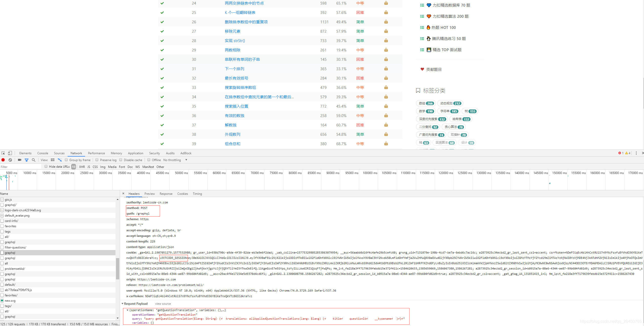This screenshot has width=644, height=326.
Task: Tick the Hide data URLs checkbox
Action: tap(46, 166)
